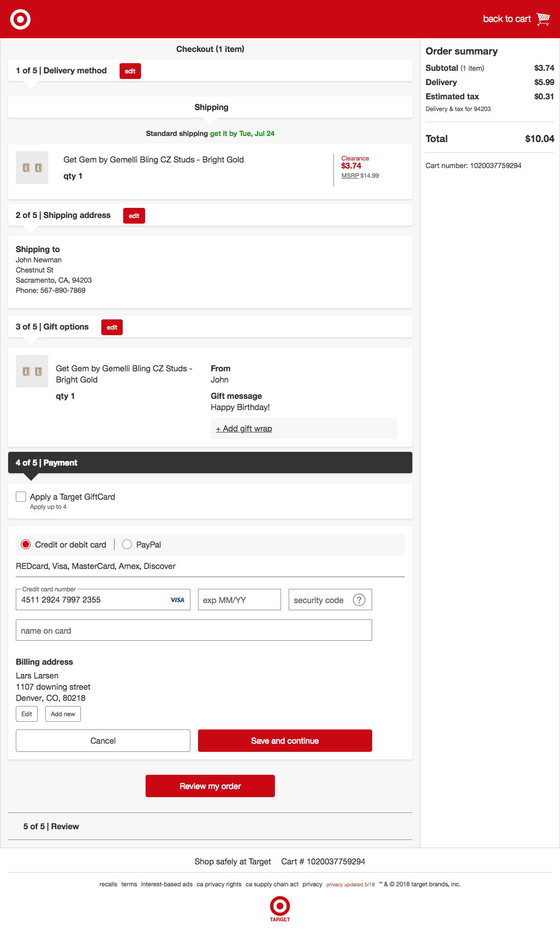Image resolution: width=560 pixels, height=951 pixels.
Task: Open the 4 of 5 Payment step header
Action: tap(210, 463)
